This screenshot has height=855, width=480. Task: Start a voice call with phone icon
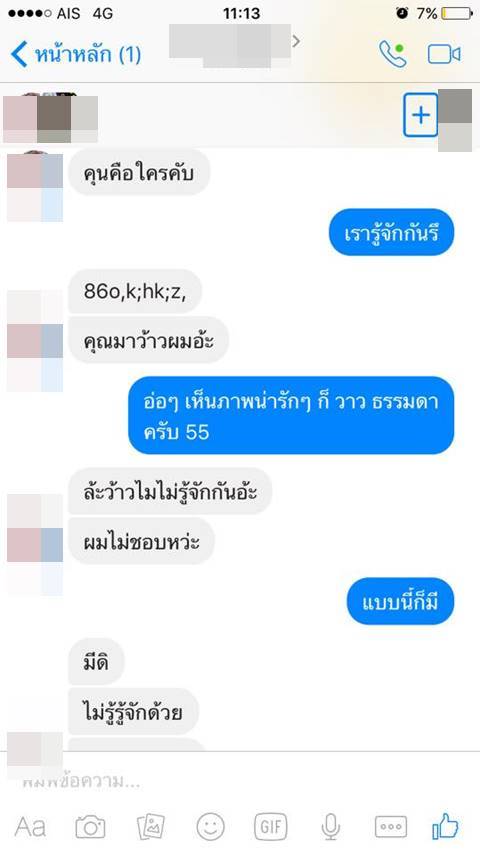(393, 54)
